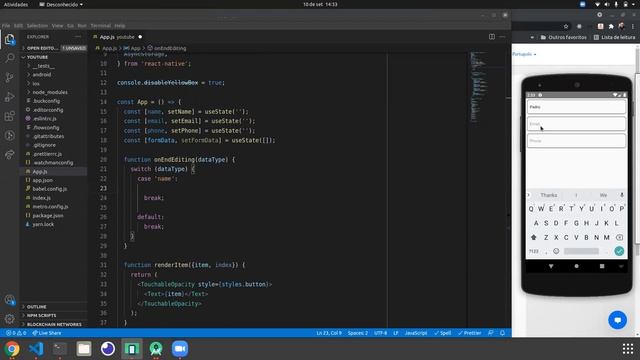640x360 pixels.
Task: Tap the shift key on phone keyboard
Action: point(533,237)
